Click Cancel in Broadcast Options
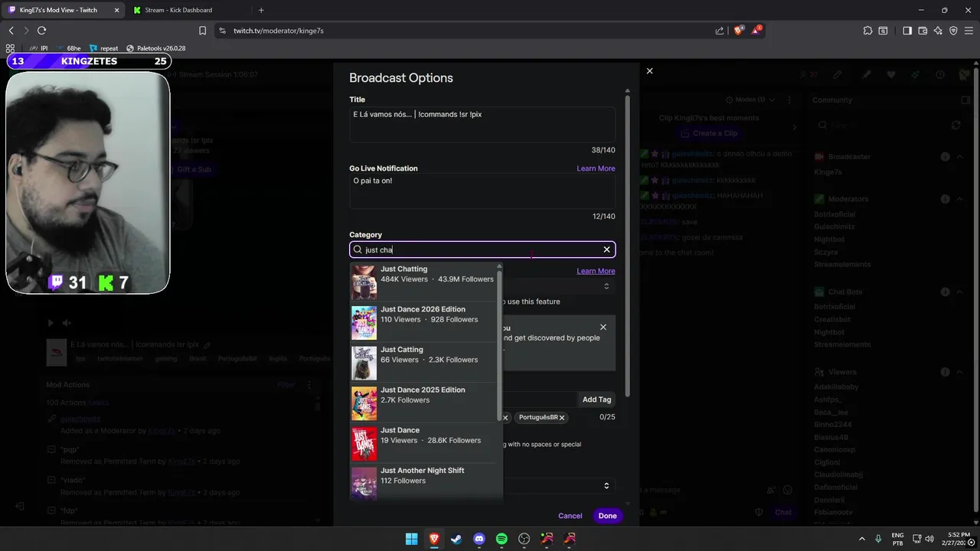The height and width of the screenshot is (551, 980). tap(570, 516)
